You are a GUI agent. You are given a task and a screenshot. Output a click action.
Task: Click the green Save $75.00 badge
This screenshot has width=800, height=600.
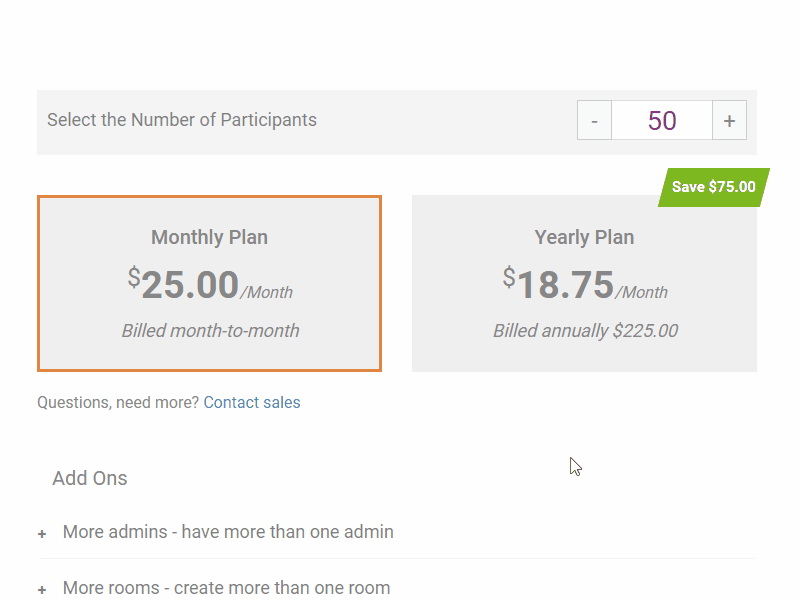click(713, 187)
